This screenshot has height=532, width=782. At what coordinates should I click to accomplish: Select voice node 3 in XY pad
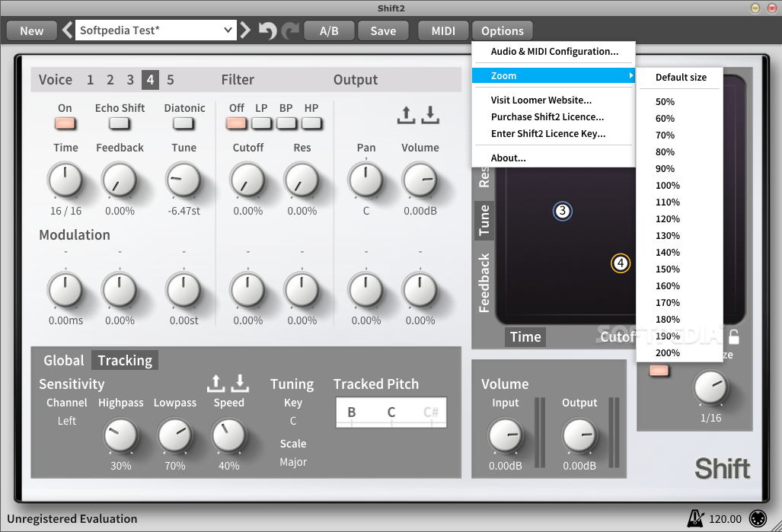563,211
